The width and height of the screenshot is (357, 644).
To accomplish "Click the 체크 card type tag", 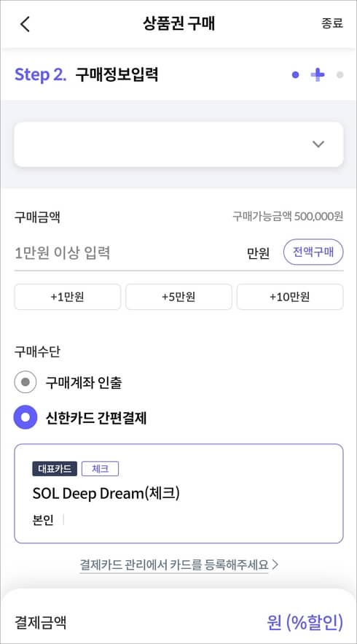I will [100, 469].
